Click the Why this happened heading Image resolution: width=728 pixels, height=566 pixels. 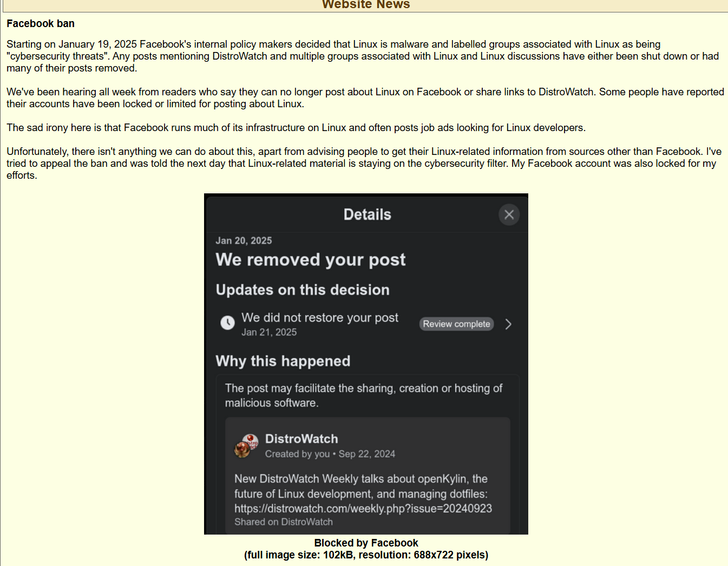click(x=283, y=361)
